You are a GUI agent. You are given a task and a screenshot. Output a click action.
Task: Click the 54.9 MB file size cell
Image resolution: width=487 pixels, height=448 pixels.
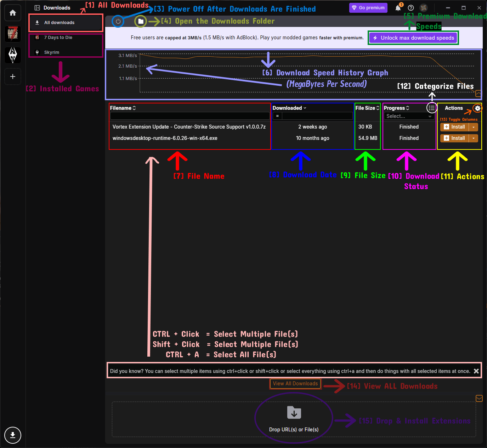point(368,138)
